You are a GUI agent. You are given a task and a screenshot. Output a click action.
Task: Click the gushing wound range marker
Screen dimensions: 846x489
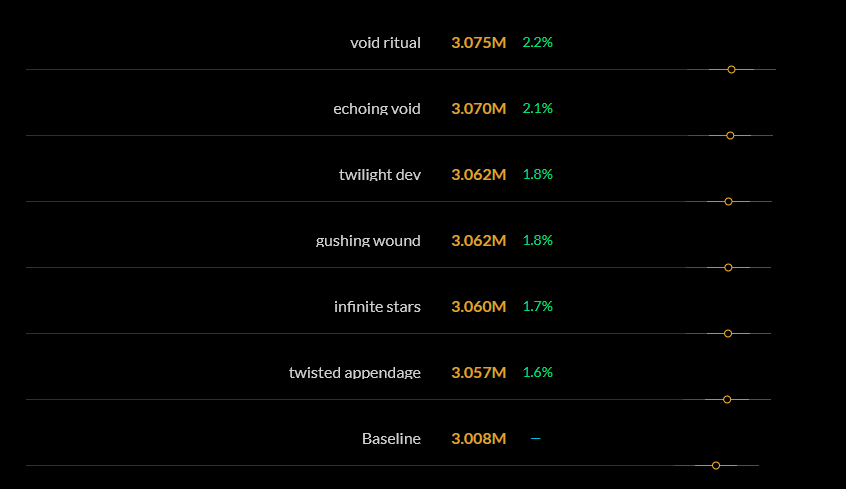[x=728, y=268]
